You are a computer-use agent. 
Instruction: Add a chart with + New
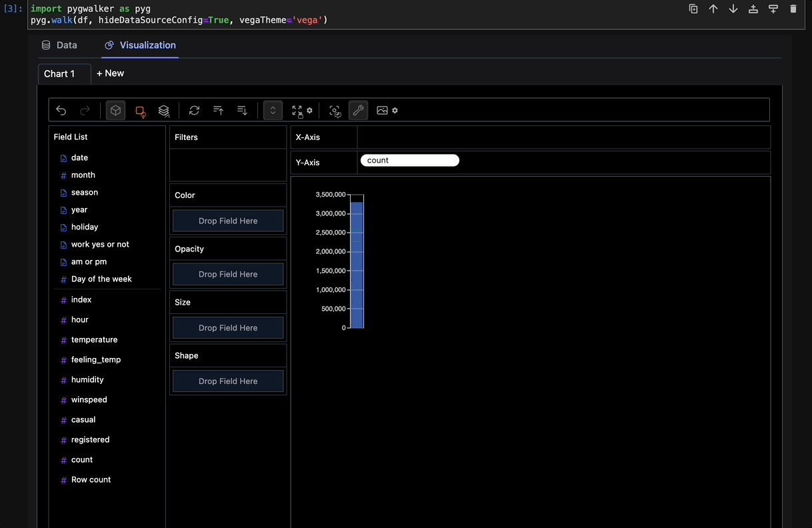click(110, 73)
